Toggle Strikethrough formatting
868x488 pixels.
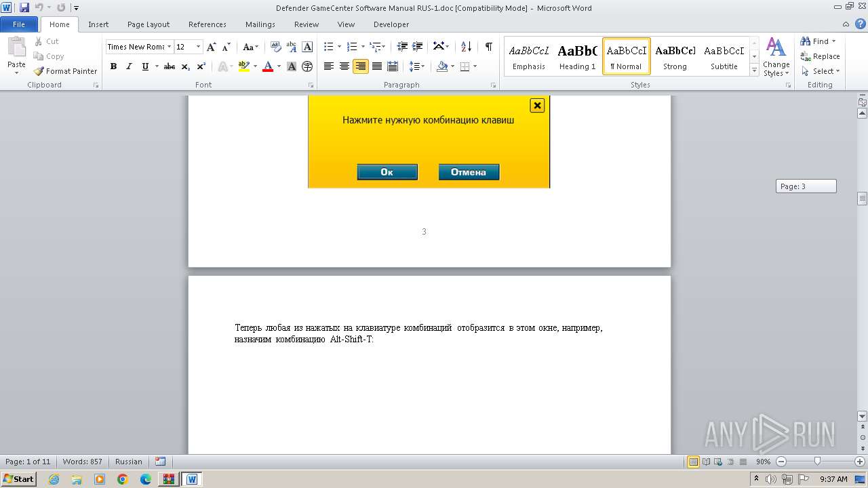tap(170, 66)
